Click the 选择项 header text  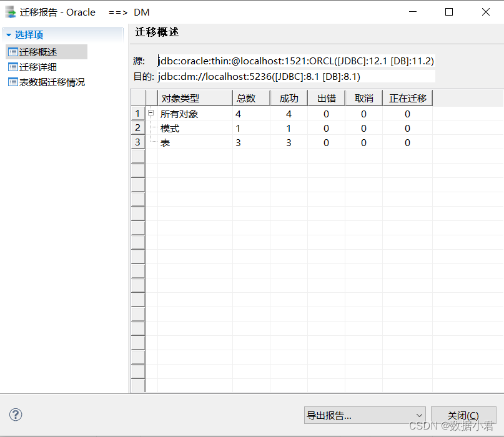coord(29,35)
